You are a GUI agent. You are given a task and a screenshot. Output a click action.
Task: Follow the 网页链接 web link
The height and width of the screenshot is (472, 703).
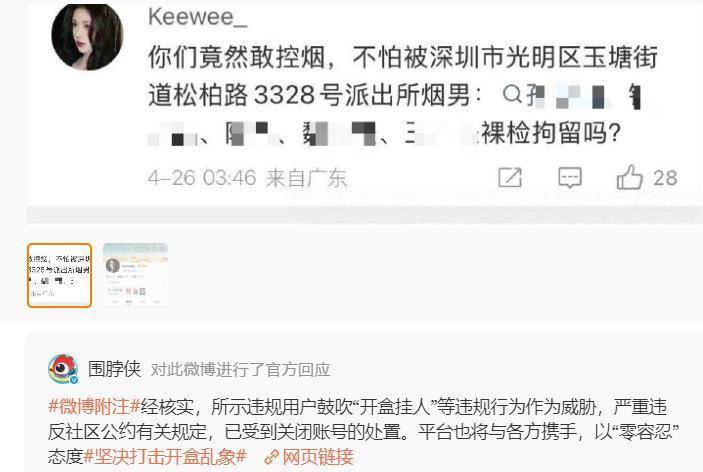(x=317, y=457)
